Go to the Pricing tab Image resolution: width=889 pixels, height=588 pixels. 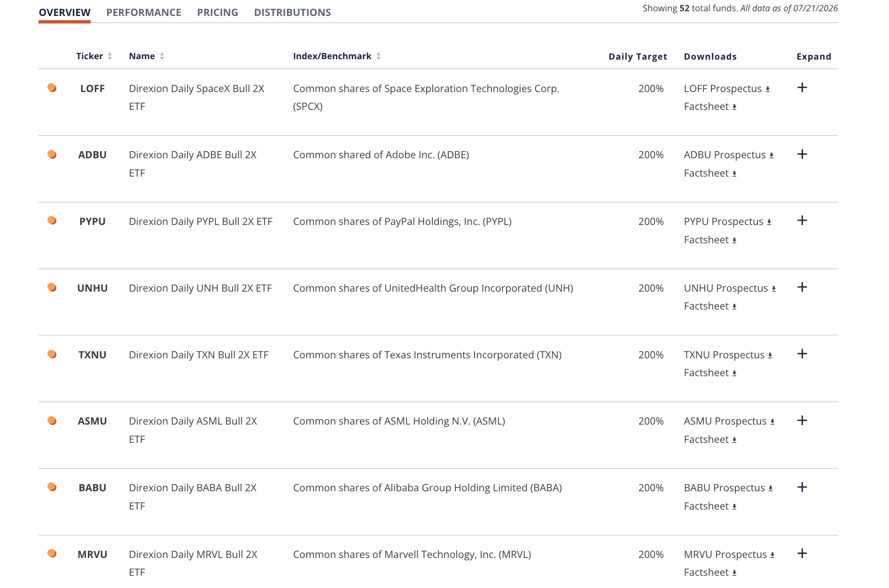tap(218, 13)
